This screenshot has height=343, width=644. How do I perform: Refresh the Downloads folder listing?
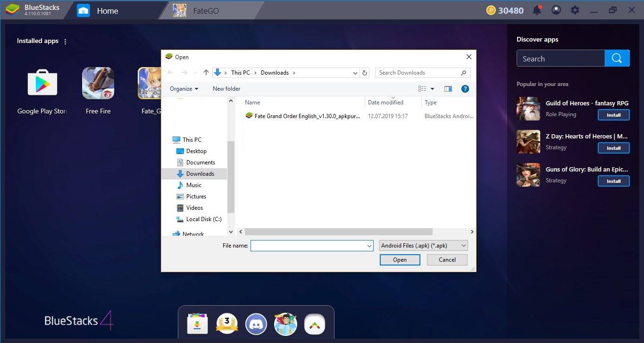(365, 73)
